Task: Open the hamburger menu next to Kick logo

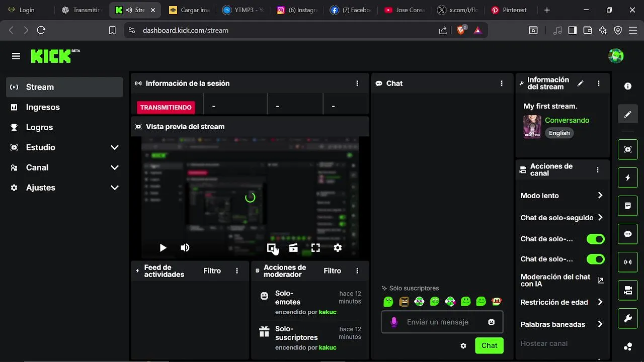Action: click(16, 56)
